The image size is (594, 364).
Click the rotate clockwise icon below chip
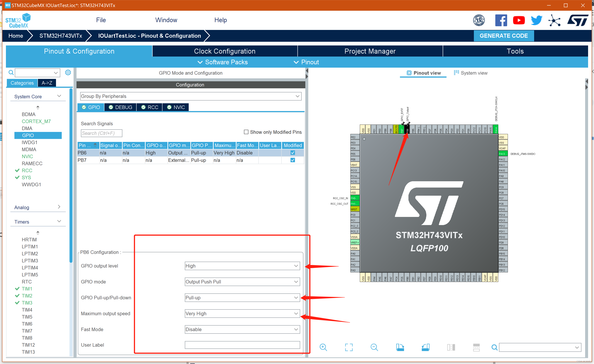(400, 347)
